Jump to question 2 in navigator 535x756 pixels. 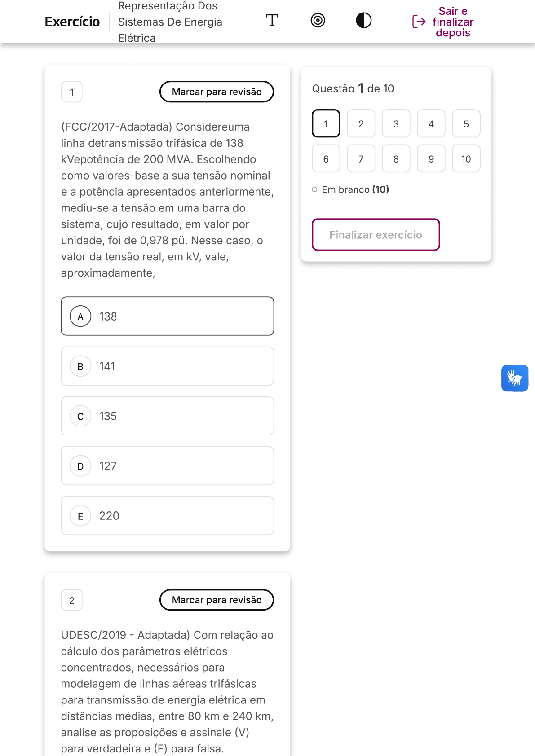tap(361, 123)
